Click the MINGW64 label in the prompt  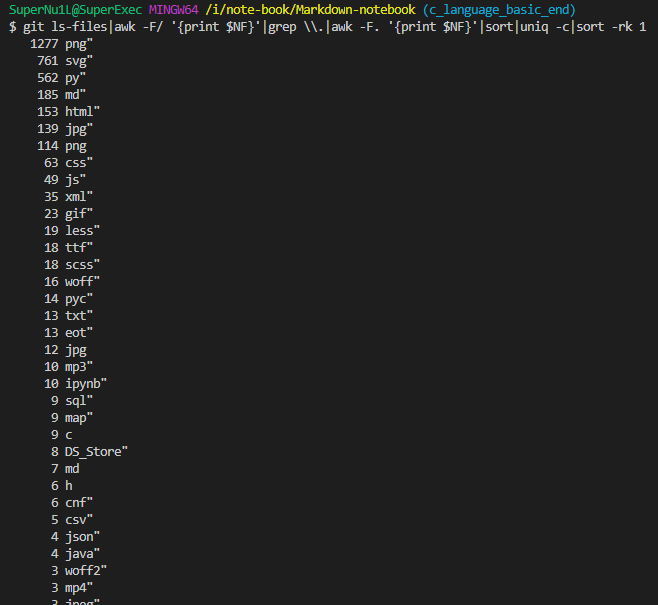tap(175, 10)
